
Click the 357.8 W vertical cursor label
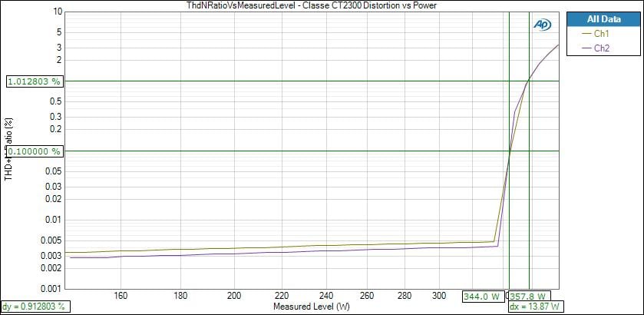[530, 296]
